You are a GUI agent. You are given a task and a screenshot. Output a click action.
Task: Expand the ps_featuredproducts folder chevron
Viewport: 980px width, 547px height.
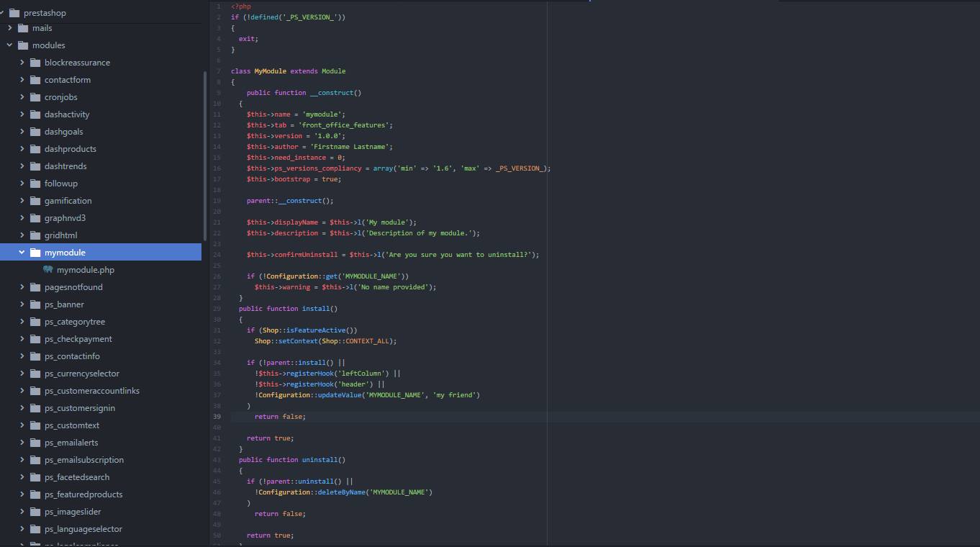(x=22, y=494)
